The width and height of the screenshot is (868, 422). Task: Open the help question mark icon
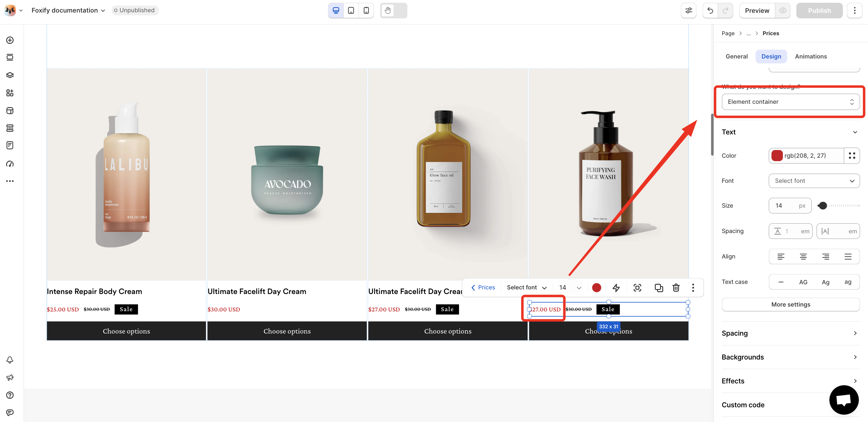(x=10, y=395)
